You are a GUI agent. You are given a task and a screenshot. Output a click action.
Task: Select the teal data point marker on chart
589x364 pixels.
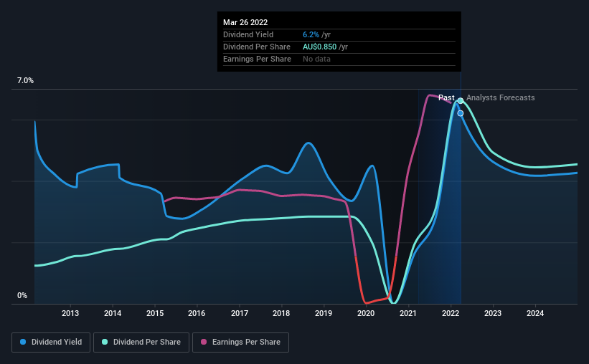click(x=460, y=100)
